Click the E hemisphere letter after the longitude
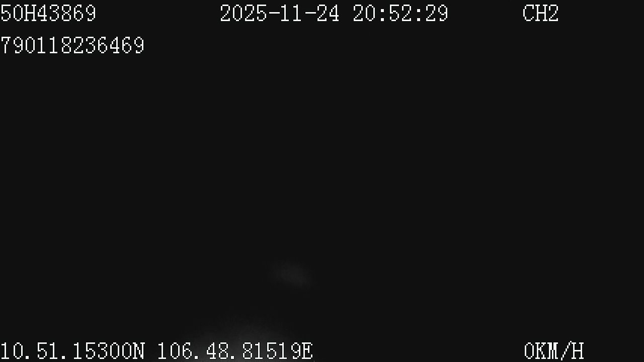Viewport: 644px width, 362px height. 307,351
